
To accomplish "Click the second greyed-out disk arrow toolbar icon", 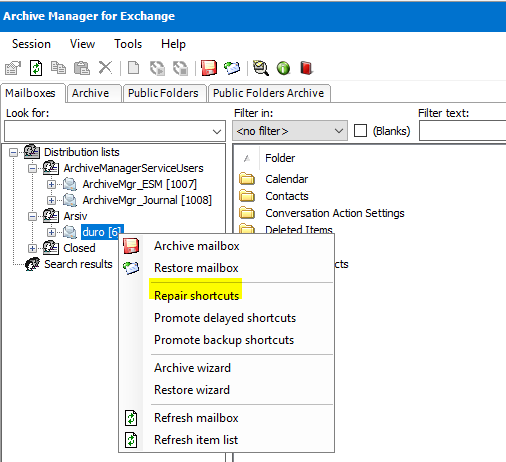I will (x=180, y=68).
